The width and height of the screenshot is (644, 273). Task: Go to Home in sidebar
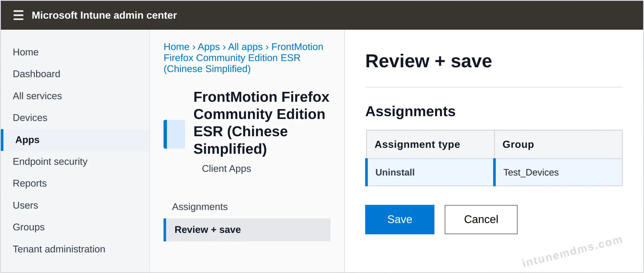click(x=26, y=52)
